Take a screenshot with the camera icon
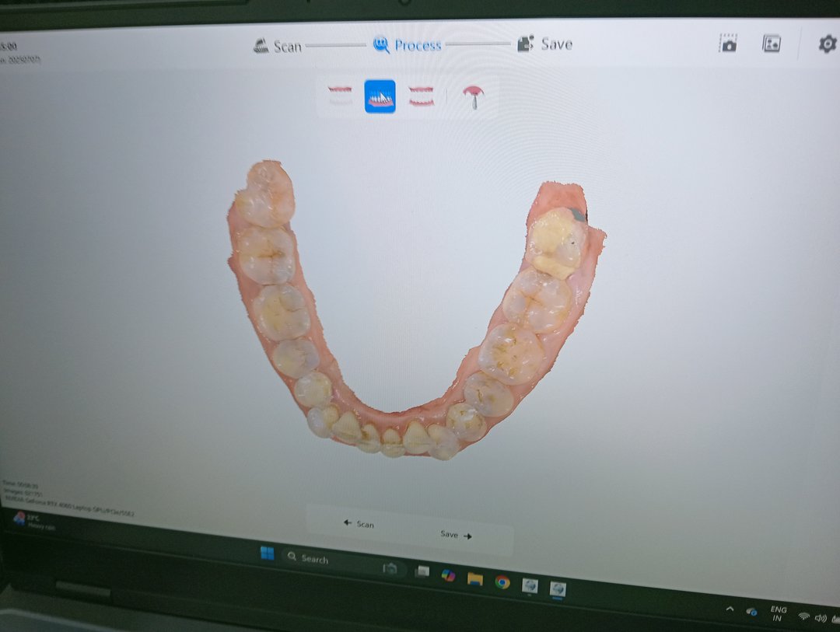This screenshot has height=632, width=840. [728, 44]
